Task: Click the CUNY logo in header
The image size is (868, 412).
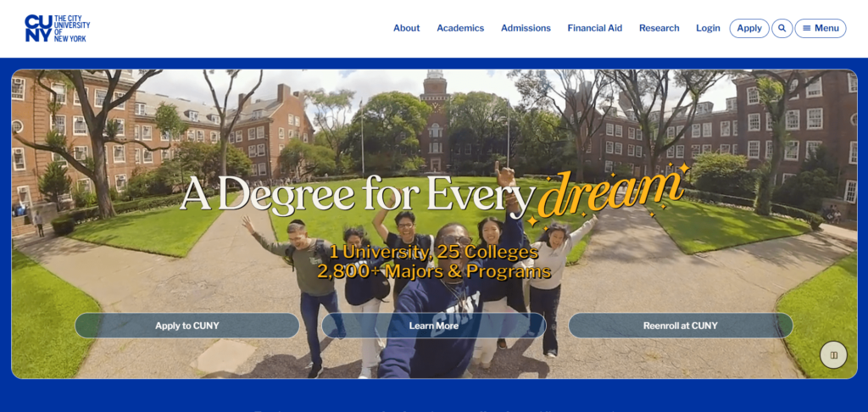Action: 57,28
